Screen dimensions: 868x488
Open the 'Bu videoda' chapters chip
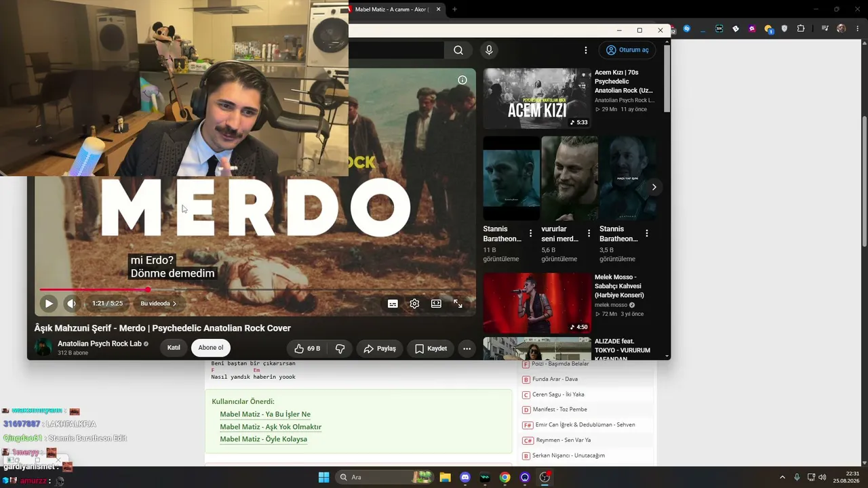159,304
